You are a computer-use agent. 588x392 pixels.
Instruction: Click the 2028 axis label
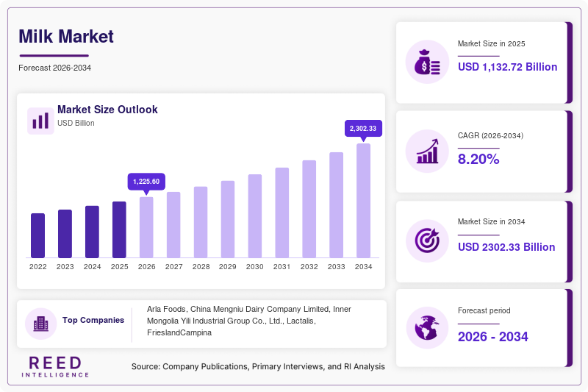tap(201, 267)
